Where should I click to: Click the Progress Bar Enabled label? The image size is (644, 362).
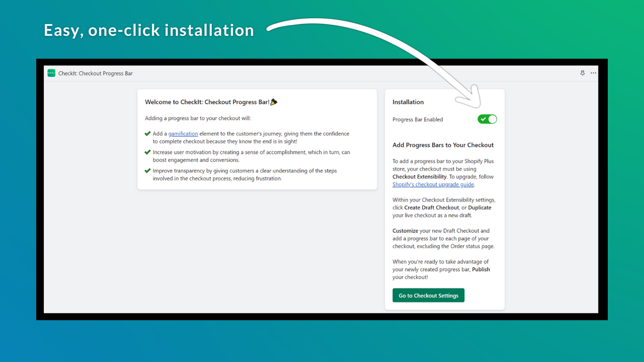coord(418,120)
